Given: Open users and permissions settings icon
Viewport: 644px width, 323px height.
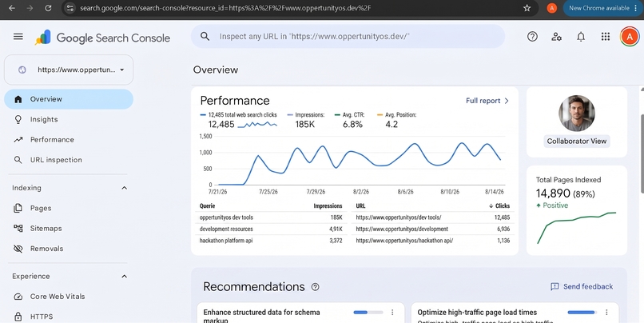Looking at the screenshot, I should click(557, 37).
